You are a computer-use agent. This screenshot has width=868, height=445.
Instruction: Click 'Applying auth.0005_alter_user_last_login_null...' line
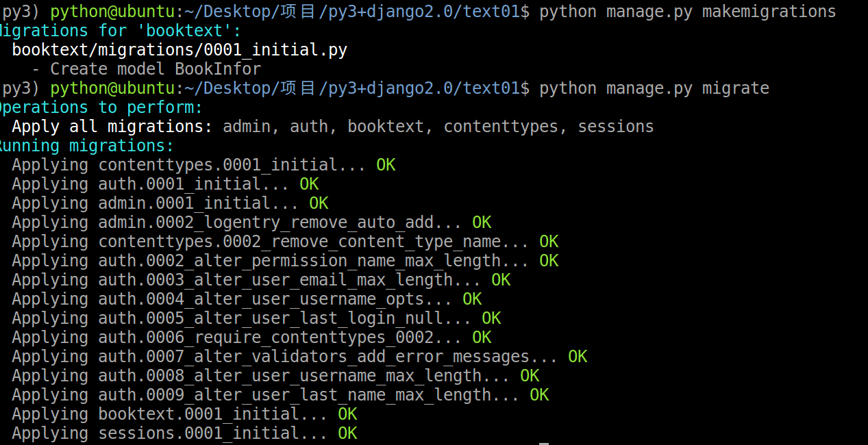[x=242, y=318]
